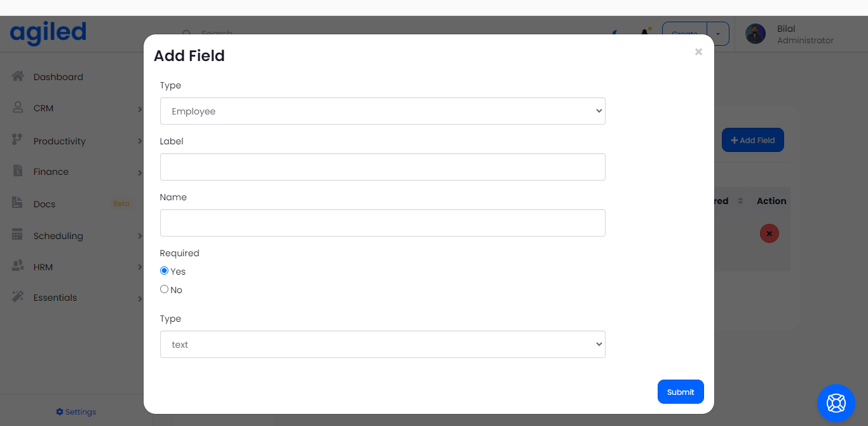
Task: Click the Dashboard home icon
Action: coord(18,76)
